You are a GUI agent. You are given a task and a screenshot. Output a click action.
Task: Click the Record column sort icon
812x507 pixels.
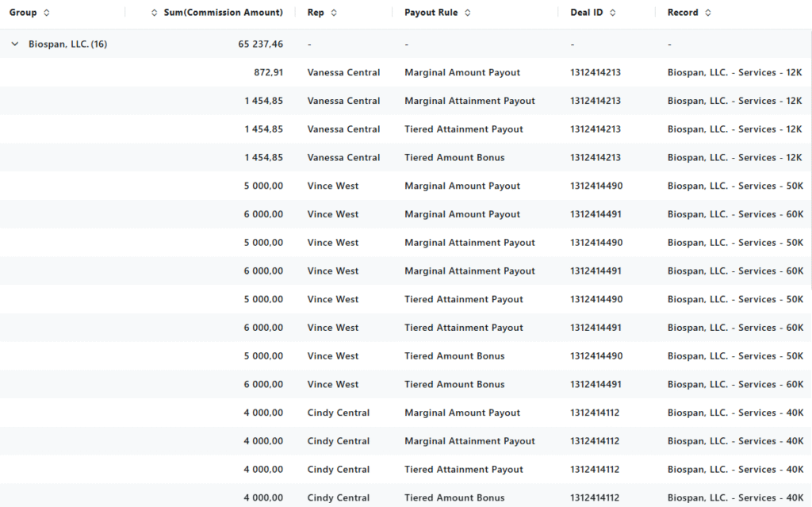click(707, 13)
